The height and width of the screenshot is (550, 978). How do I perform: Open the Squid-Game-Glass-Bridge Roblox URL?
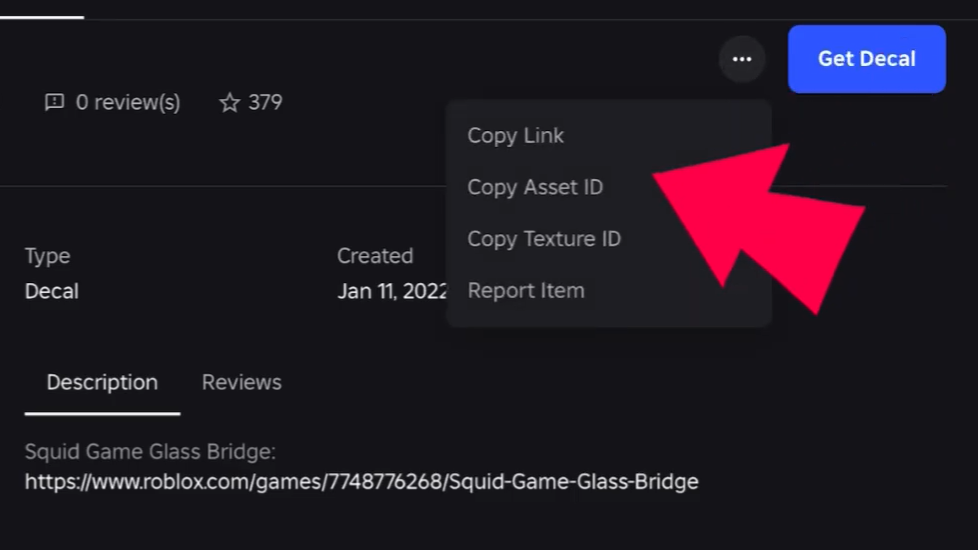[361, 482]
